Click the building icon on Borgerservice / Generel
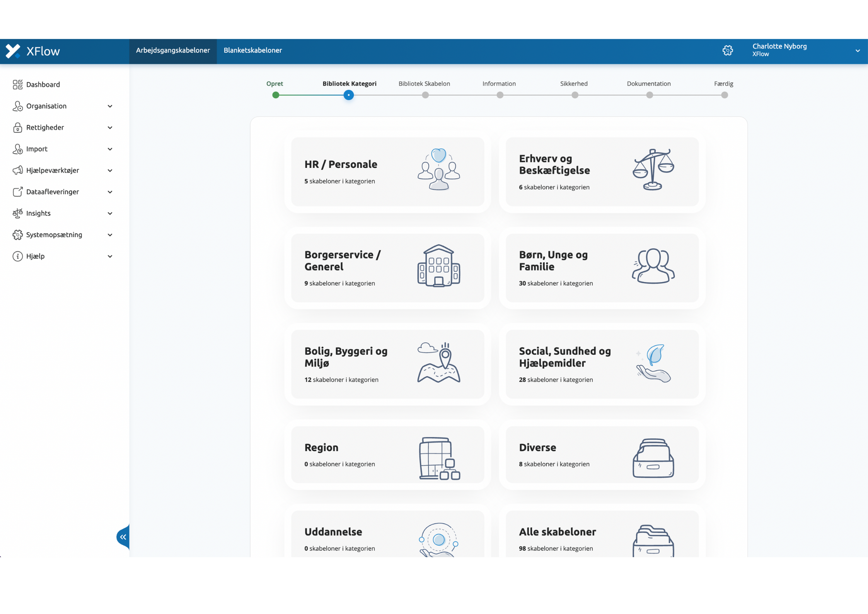 (x=438, y=266)
